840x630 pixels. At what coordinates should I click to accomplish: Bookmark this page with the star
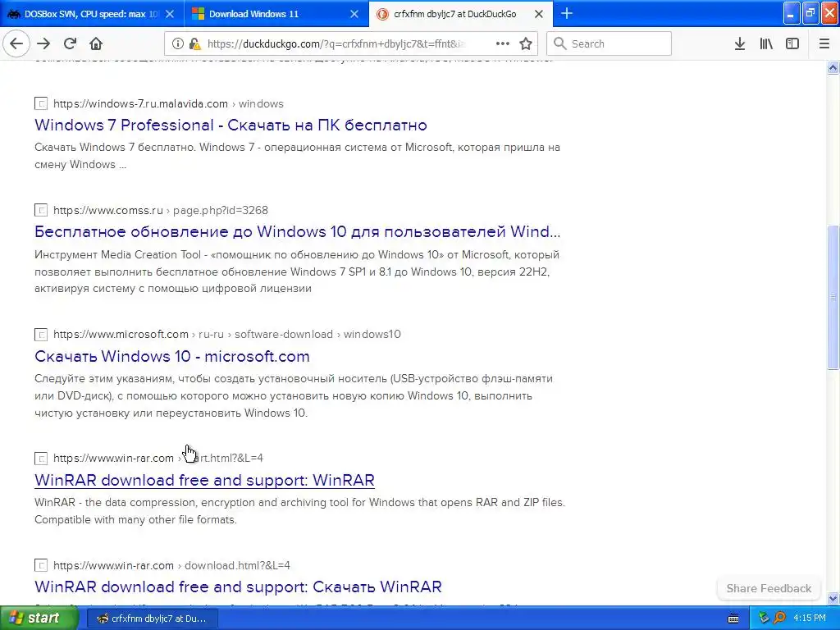pos(526,44)
